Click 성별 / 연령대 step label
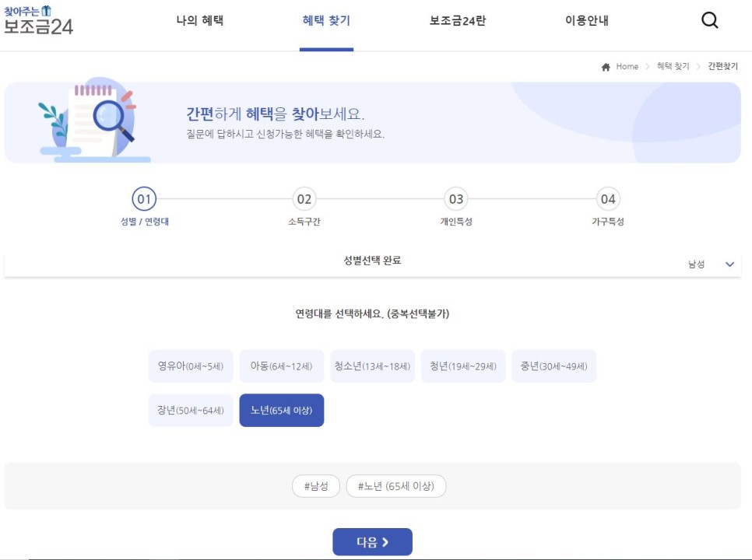Screen dimensions: 752x560 [x=144, y=222]
